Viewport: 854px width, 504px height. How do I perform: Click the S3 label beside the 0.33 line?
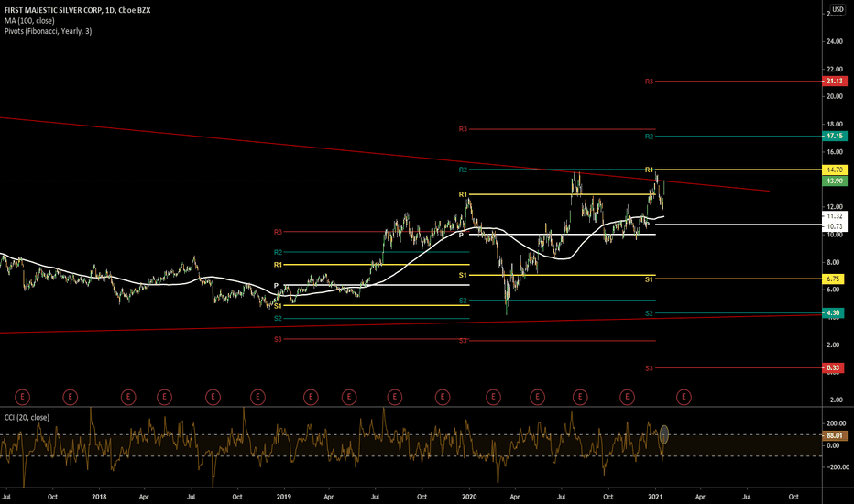650,369
